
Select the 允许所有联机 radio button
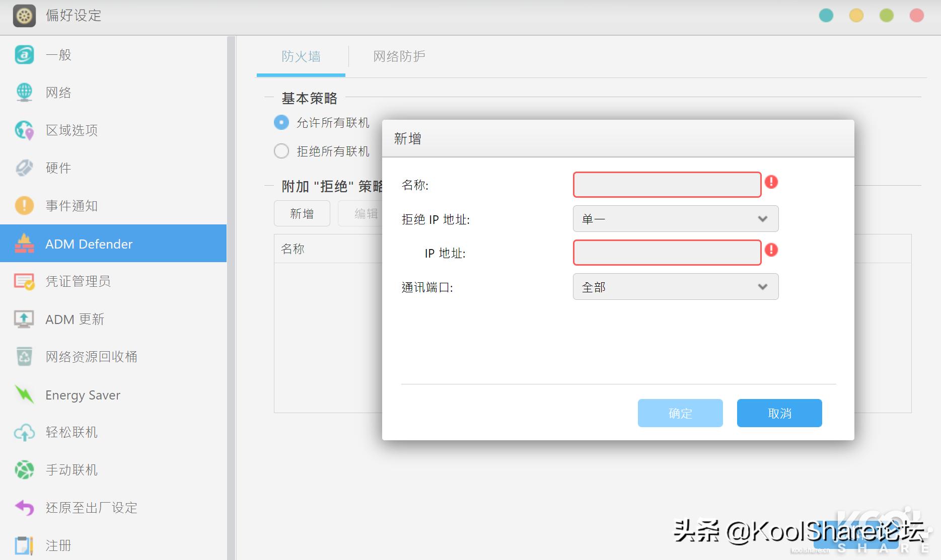click(x=281, y=122)
